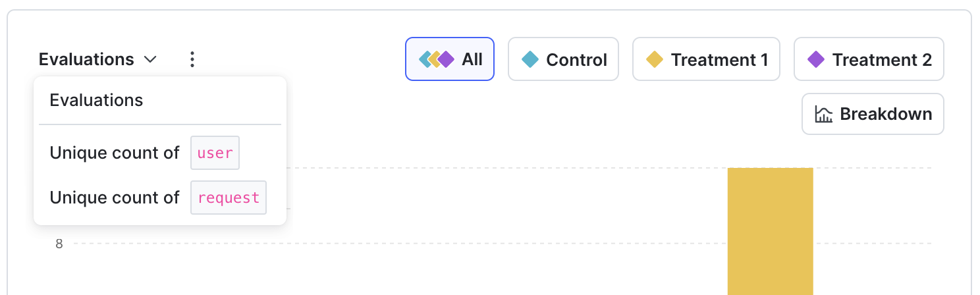Filter the chart to Treatment 2

click(x=869, y=59)
